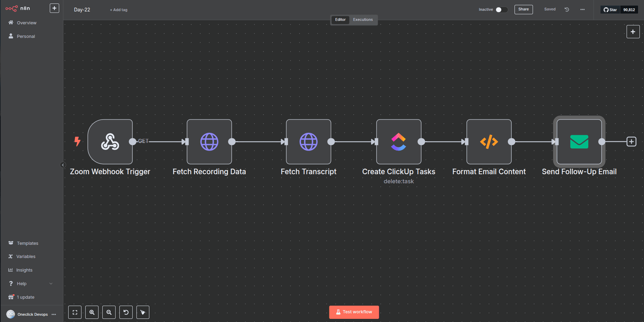Screen dimensions: 644x322
Task: Switch to the Editor tab
Action: click(x=340, y=19)
